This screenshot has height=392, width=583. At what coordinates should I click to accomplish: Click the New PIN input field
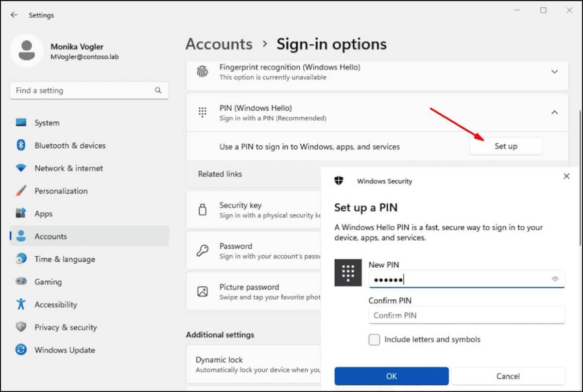467,279
